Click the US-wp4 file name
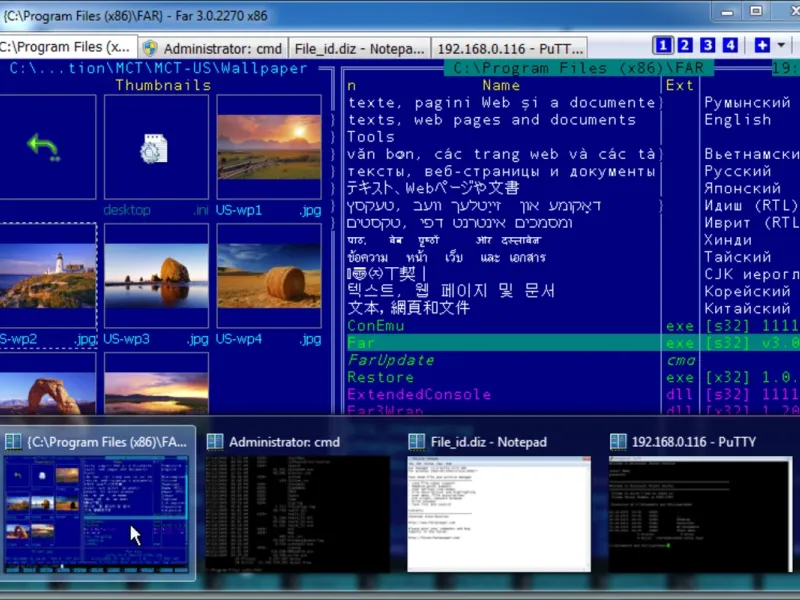The width and height of the screenshot is (800, 600). click(x=239, y=339)
